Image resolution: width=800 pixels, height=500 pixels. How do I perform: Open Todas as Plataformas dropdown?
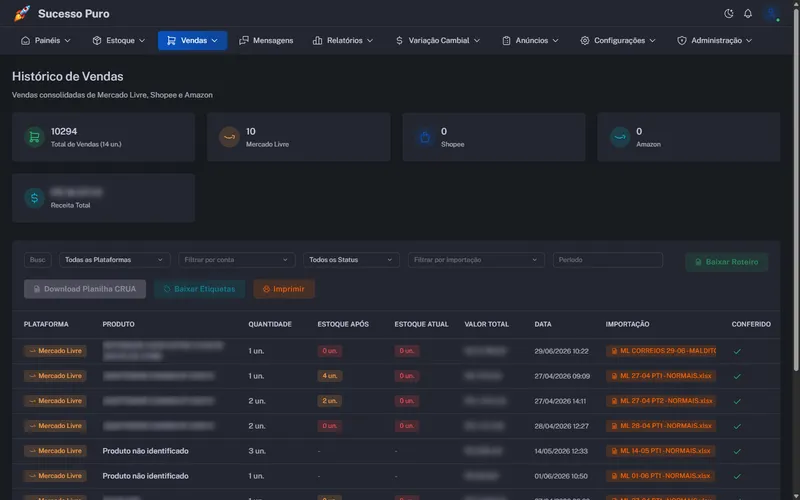pyautogui.click(x=114, y=260)
